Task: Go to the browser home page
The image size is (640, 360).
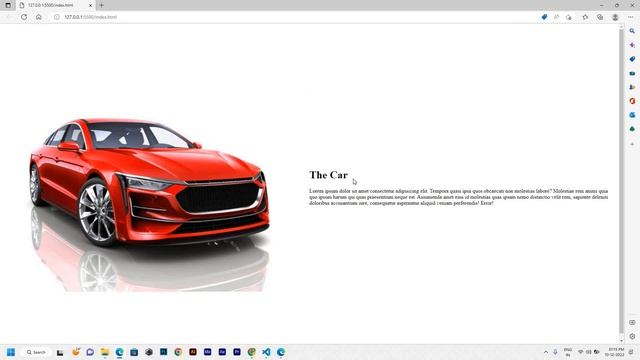Action: 39,17
